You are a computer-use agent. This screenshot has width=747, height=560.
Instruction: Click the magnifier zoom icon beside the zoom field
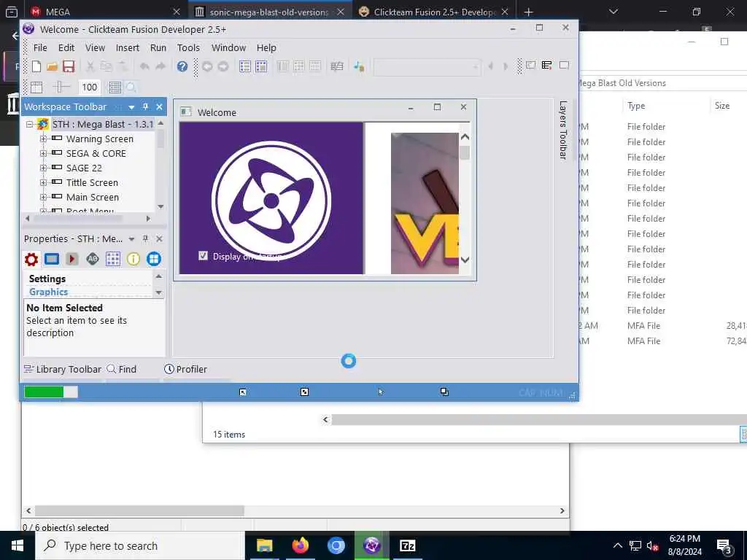(131, 87)
